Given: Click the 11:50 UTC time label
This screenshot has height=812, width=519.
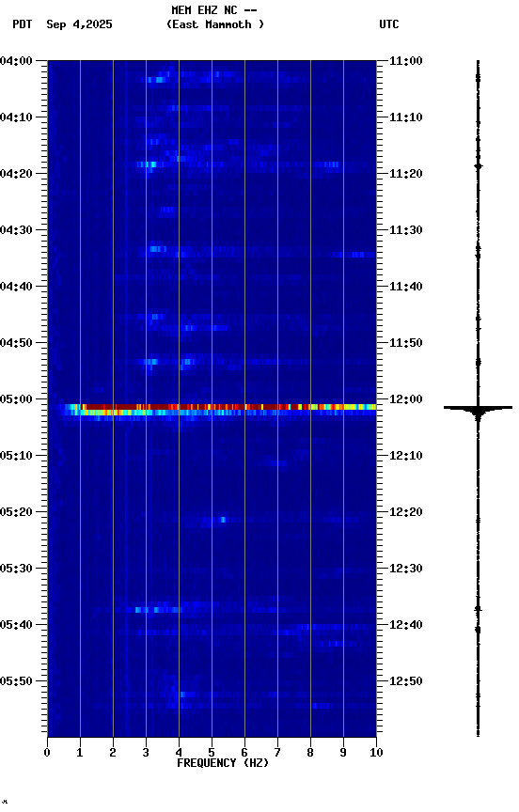Looking at the screenshot, I should point(406,343).
